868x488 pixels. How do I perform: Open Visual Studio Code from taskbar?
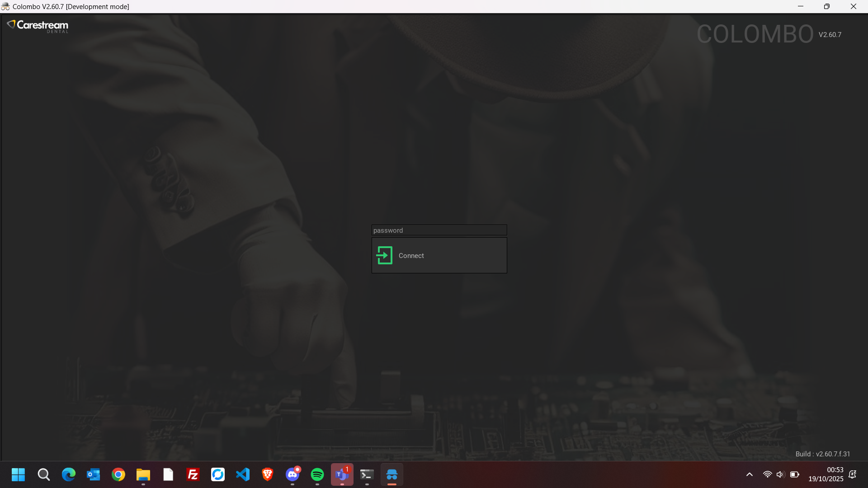pyautogui.click(x=243, y=475)
